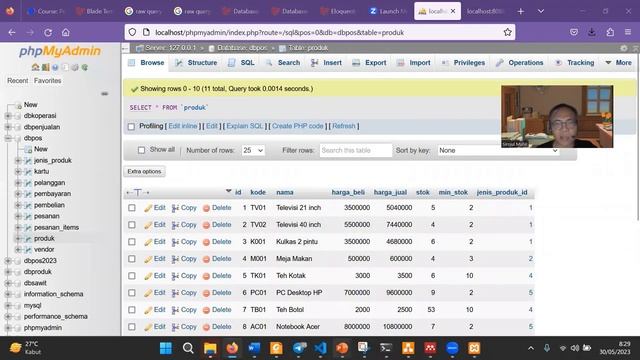Click Delete icon in Meja Makan row
The width and height of the screenshot is (640, 360).
(x=207, y=259)
